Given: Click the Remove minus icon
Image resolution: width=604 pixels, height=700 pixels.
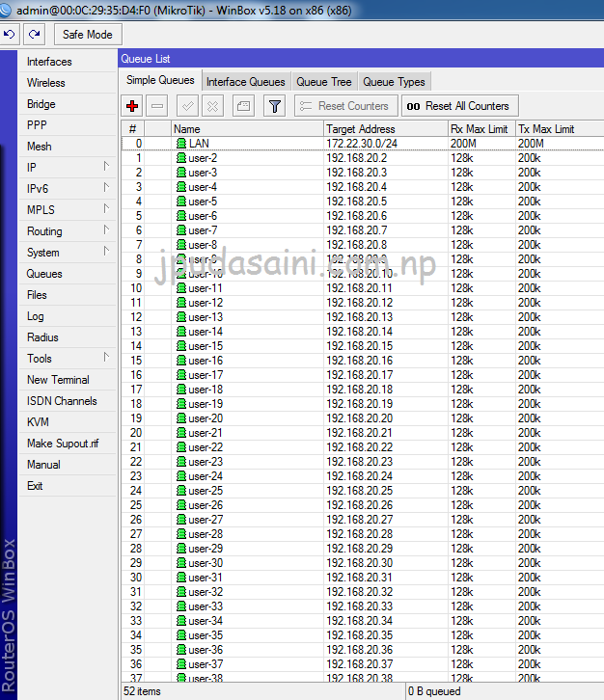Looking at the screenshot, I should [x=157, y=106].
